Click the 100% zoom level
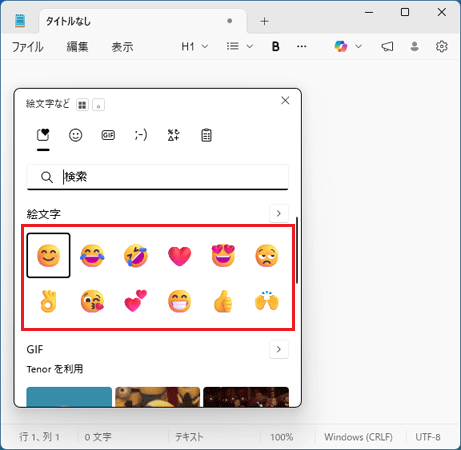Viewport: 461px width, 450px height. tap(282, 437)
